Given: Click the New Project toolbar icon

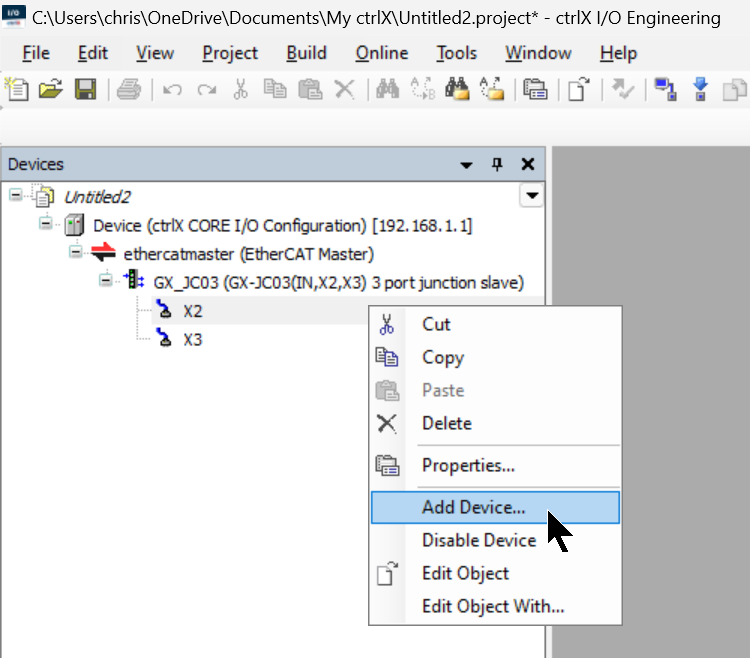Looking at the screenshot, I should pos(17,89).
